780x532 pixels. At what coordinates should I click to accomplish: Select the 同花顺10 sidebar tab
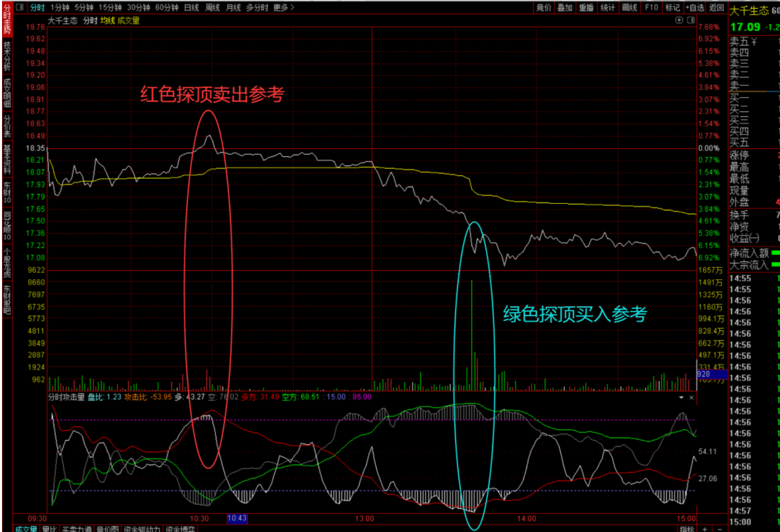pyautogui.click(x=7, y=226)
